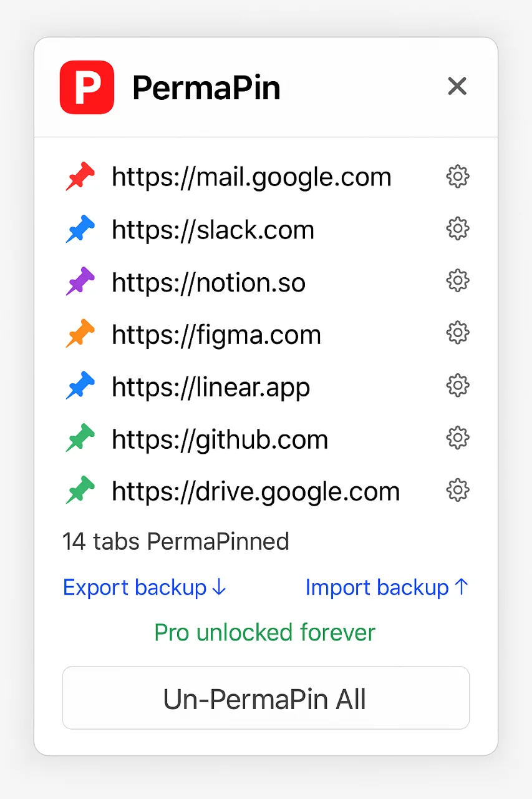Unpin linear.app using its pin icon
This screenshot has height=799, width=532.
(80, 386)
